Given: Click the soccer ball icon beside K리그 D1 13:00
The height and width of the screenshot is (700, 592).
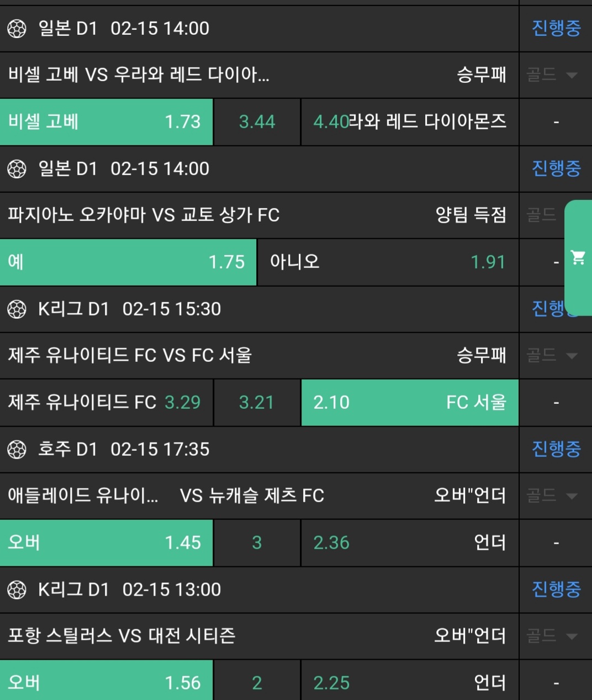Looking at the screenshot, I should click(x=17, y=590).
